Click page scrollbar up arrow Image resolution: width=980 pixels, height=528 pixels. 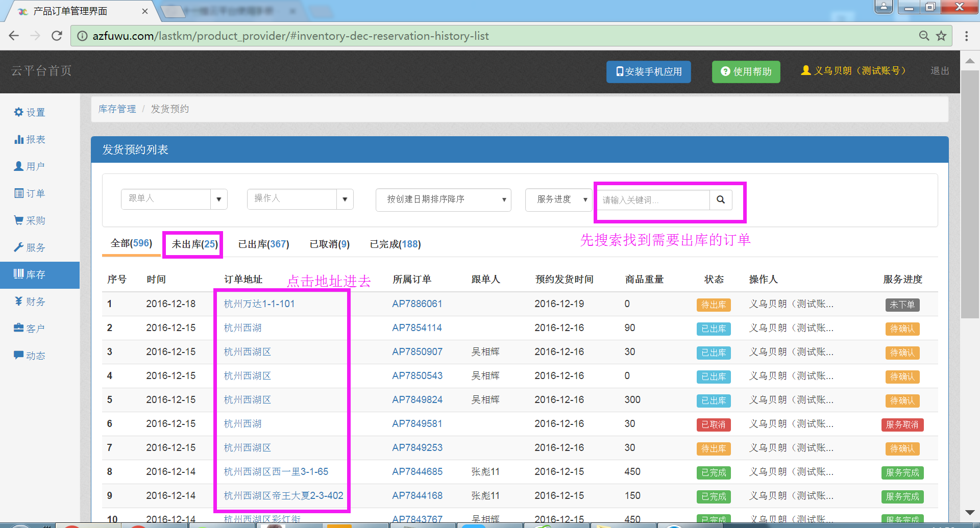tap(970, 61)
